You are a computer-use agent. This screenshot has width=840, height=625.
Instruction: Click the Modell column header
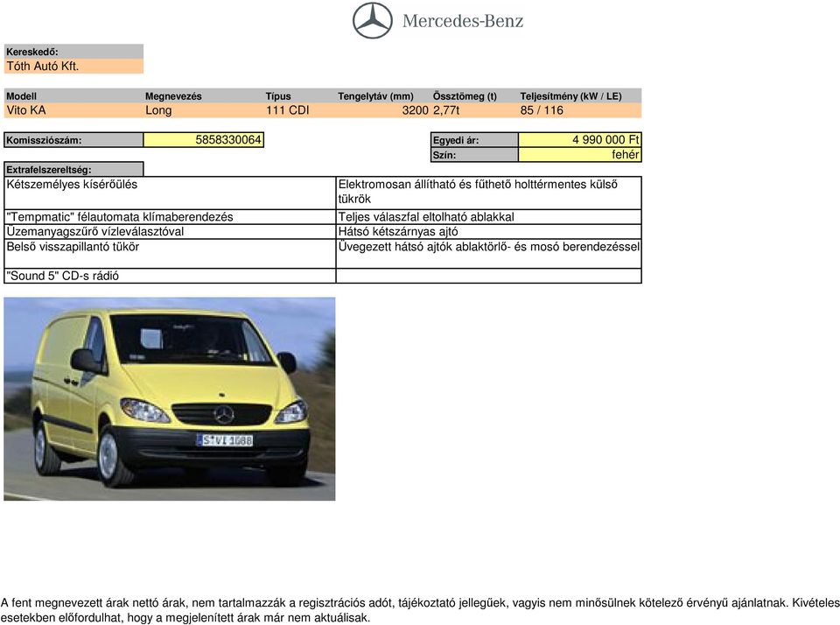(21, 96)
